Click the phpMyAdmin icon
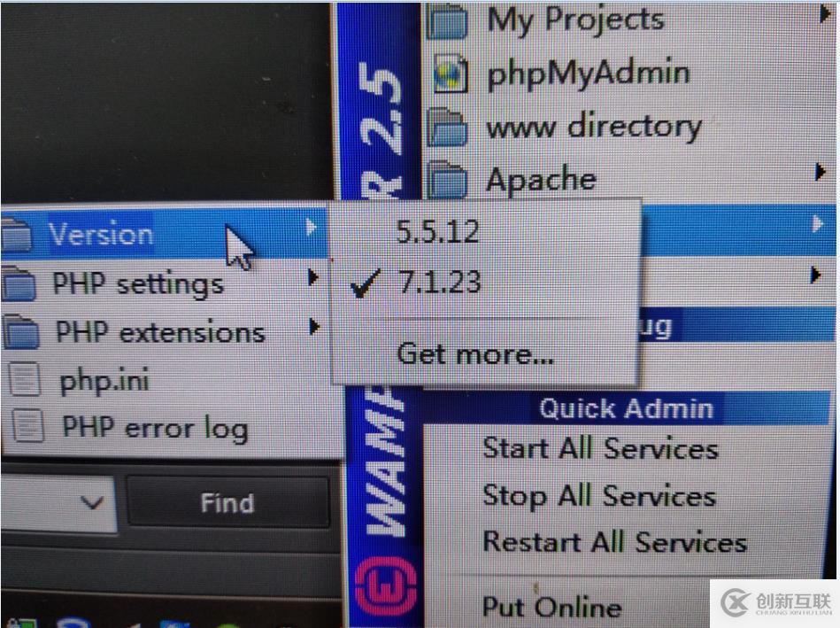Screen dimensions: 840x628 coord(450,74)
